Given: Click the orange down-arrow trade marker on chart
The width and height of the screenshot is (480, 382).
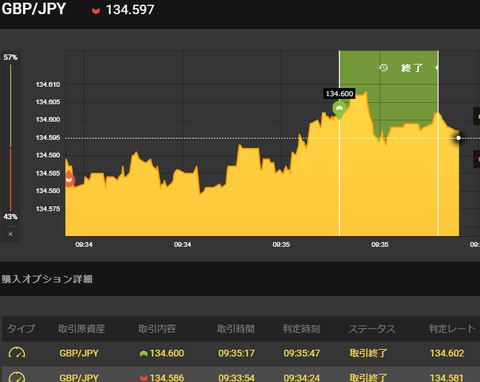Looking at the screenshot, I should (x=69, y=179).
